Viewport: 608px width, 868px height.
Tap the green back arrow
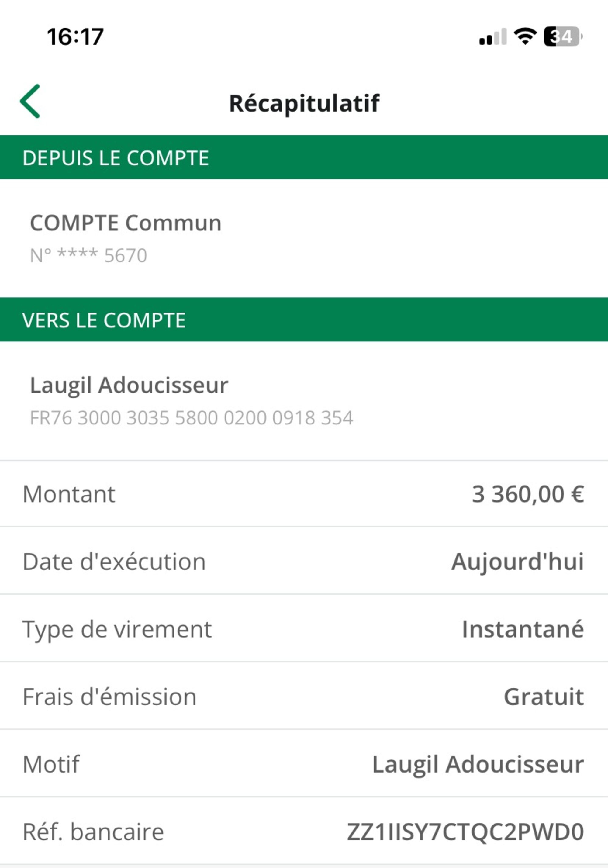[30, 101]
